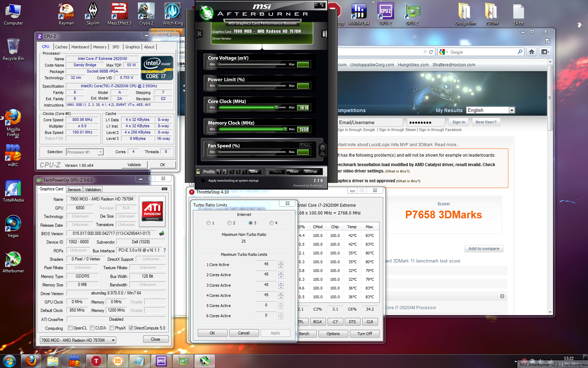The width and height of the screenshot is (588, 368).
Task: Click the profile lock icon in Afterburner
Action: [198, 171]
